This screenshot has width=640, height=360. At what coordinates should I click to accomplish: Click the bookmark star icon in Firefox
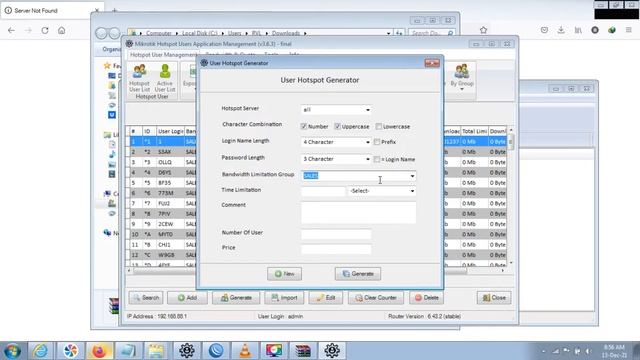pyautogui.click(x=484, y=30)
